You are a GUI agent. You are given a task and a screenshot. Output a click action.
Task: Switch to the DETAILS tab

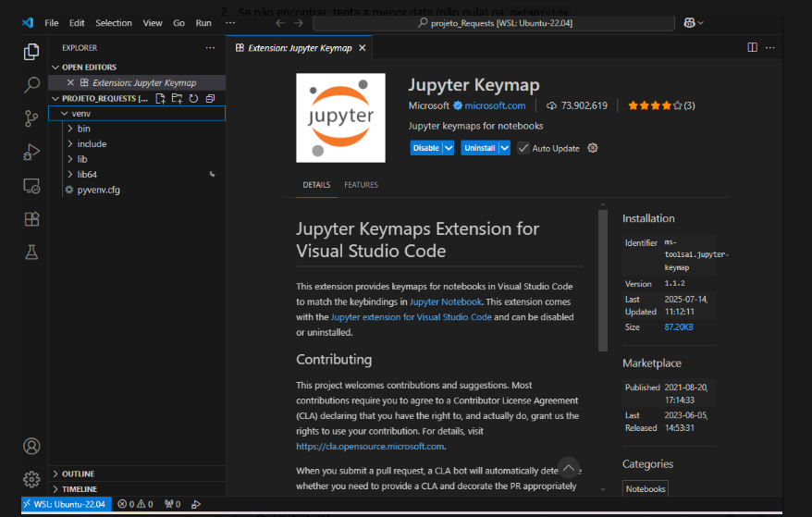pos(316,185)
